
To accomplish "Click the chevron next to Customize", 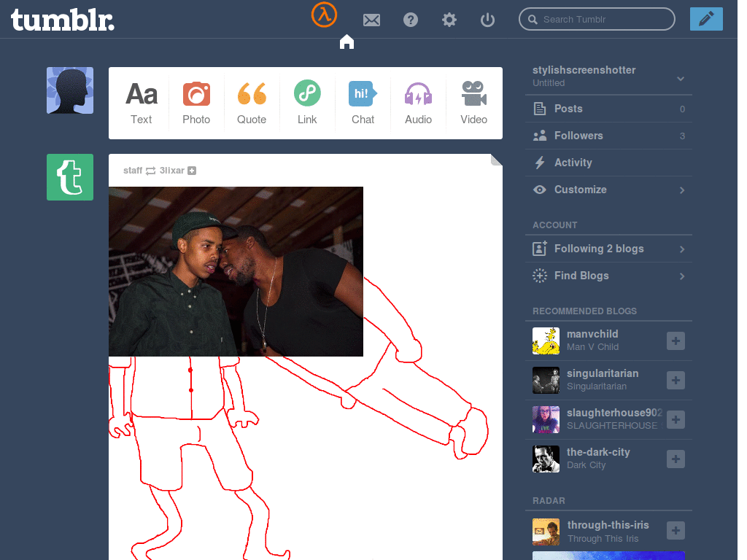I will (682, 190).
